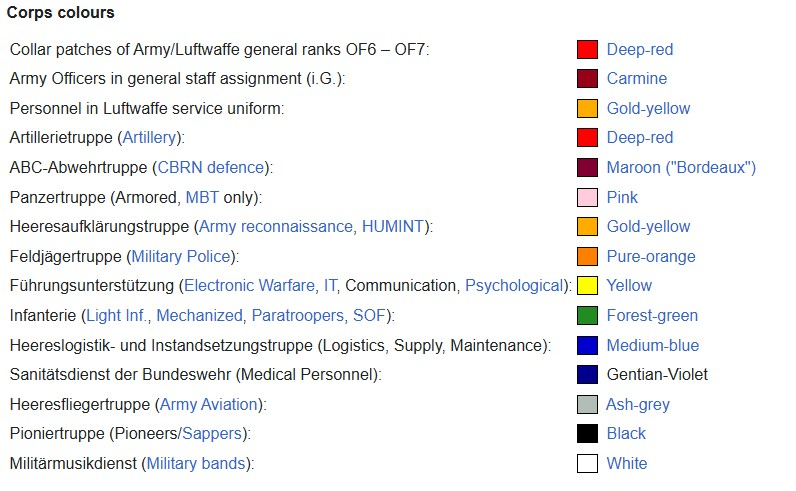Image resolution: width=796 pixels, height=491 pixels.
Task: Select the black colour swatch
Action: click(x=587, y=434)
